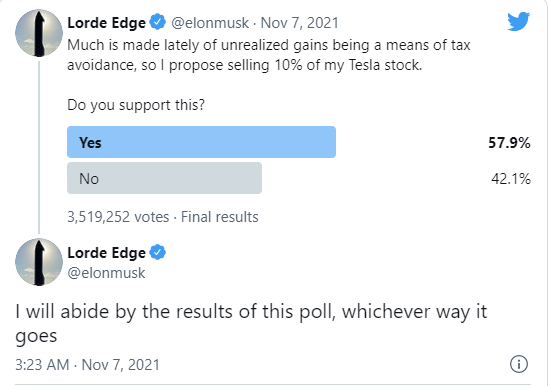
Task: Click the lower profile avatar
Action: tap(39, 262)
